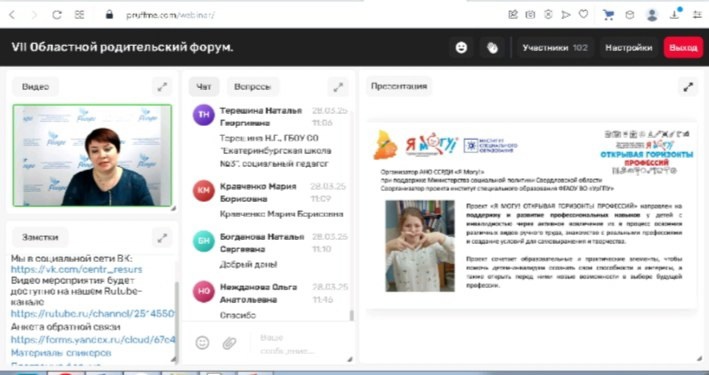The width and height of the screenshot is (709, 375).
Task: Select the Презентация tab
Action: coord(398,86)
